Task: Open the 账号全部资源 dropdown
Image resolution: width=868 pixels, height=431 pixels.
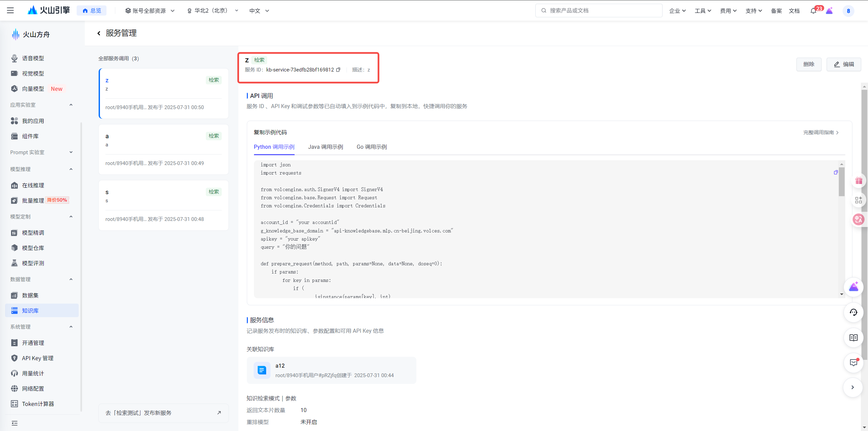Action: [150, 11]
